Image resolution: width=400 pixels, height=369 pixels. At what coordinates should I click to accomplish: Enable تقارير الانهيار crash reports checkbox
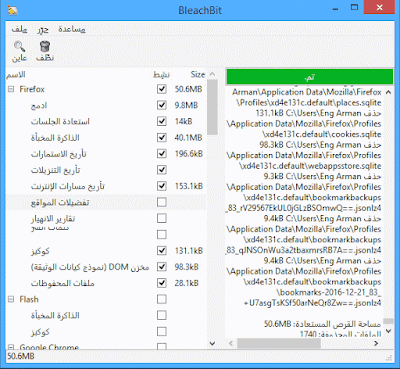pos(162,218)
